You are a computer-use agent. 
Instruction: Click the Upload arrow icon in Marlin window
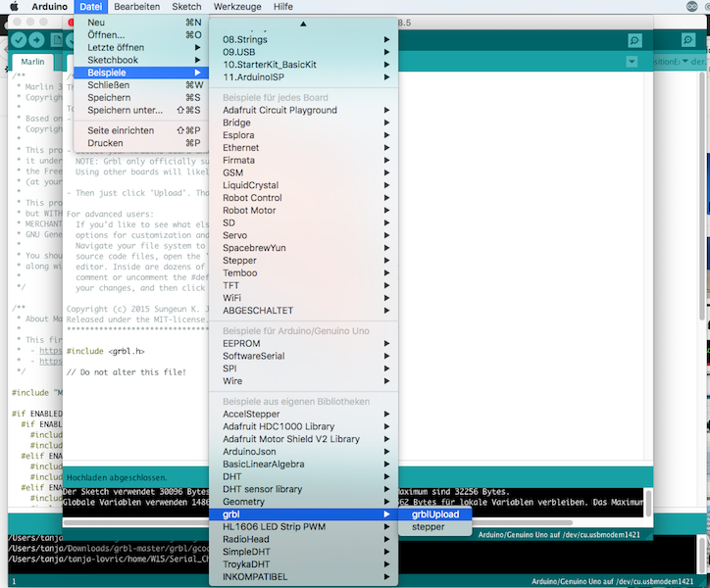[36, 40]
